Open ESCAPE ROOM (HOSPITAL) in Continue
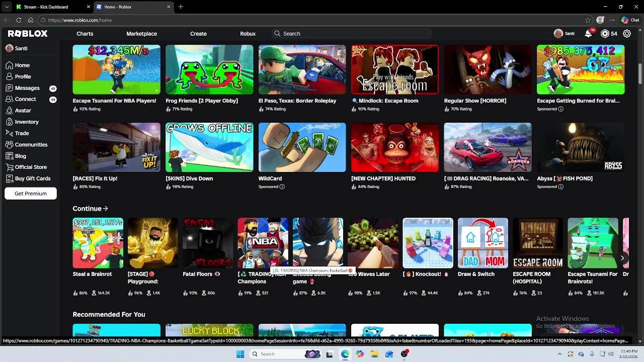 pyautogui.click(x=538, y=243)
